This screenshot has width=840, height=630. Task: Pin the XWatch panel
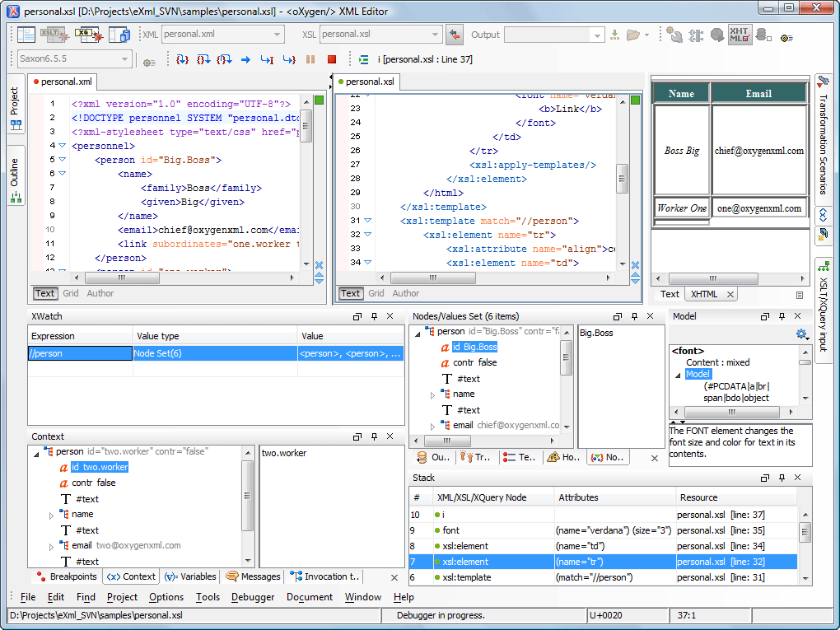374,316
